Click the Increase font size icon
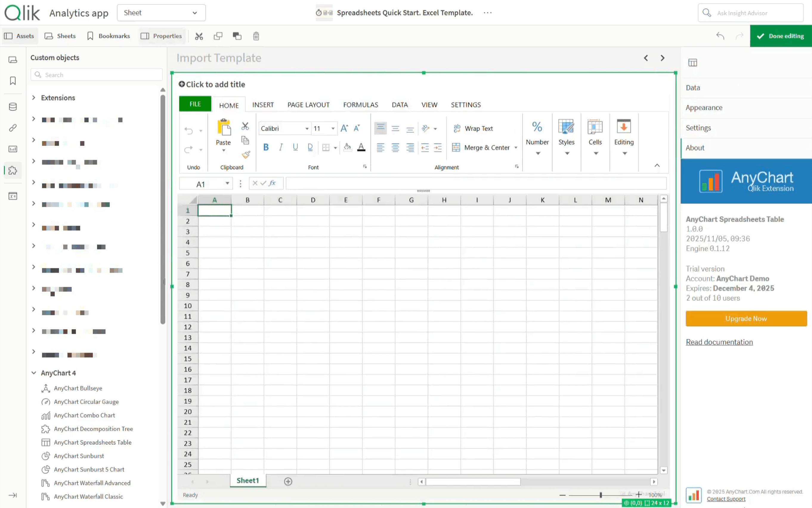The image size is (812, 508). point(344,128)
